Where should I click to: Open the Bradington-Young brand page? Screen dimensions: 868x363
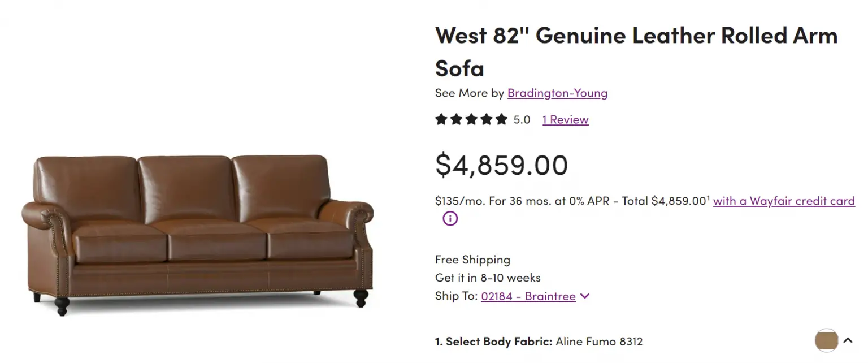(x=557, y=93)
